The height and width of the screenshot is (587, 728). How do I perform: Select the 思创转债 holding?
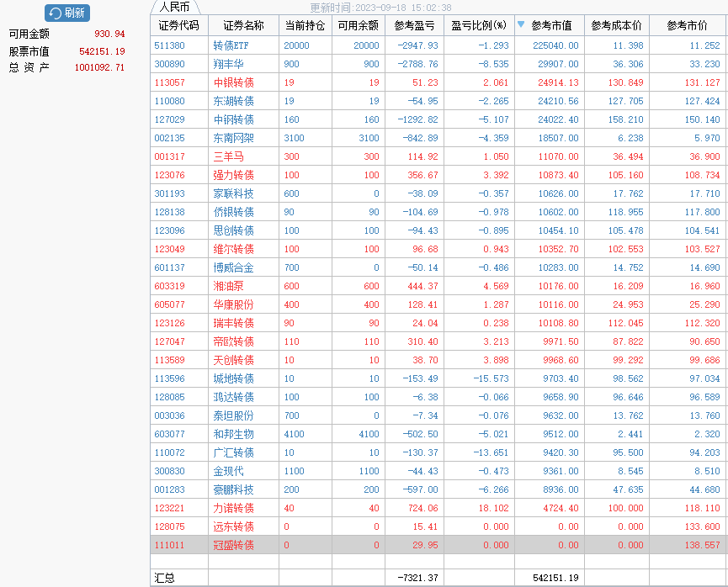point(233,230)
